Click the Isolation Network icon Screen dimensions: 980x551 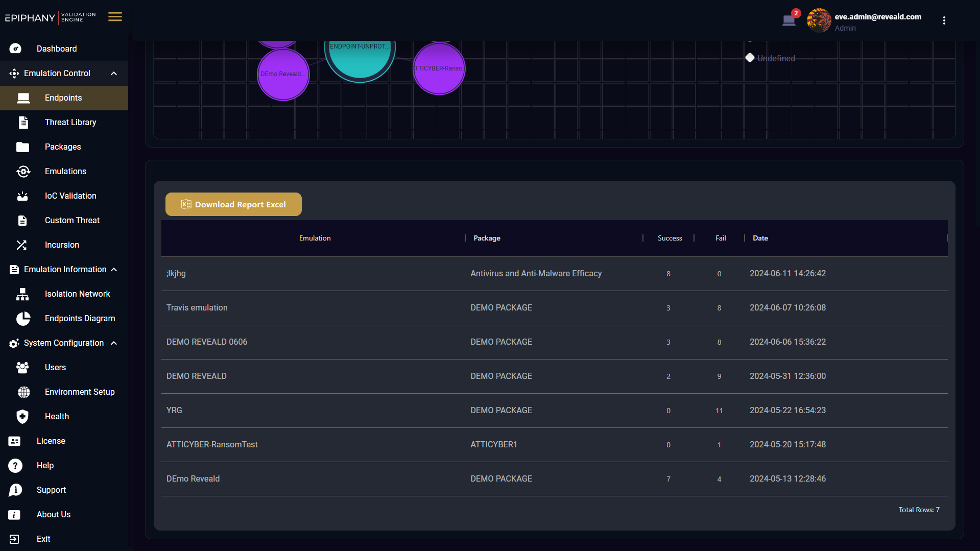(22, 294)
